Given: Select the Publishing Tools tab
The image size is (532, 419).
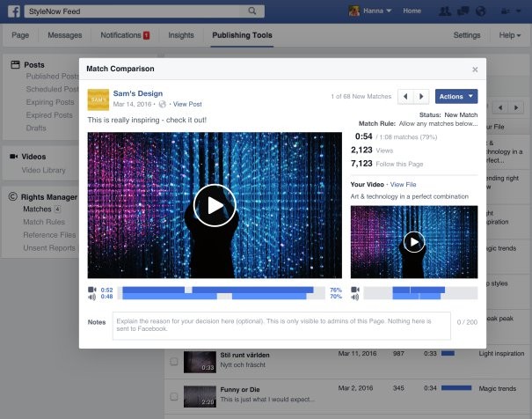Looking at the screenshot, I should pyautogui.click(x=242, y=35).
